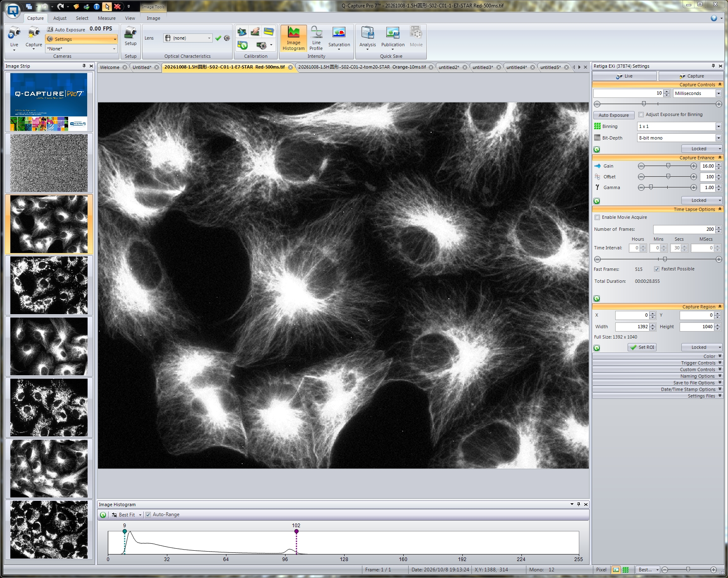Switch to the Adjust ribbon tab

[x=60, y=18]
